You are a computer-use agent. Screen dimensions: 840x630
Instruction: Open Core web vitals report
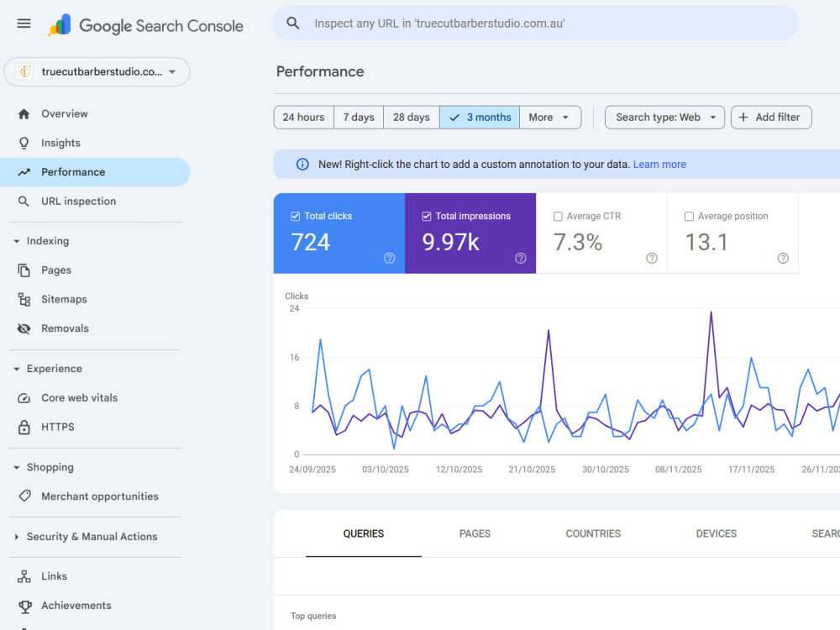96,398
